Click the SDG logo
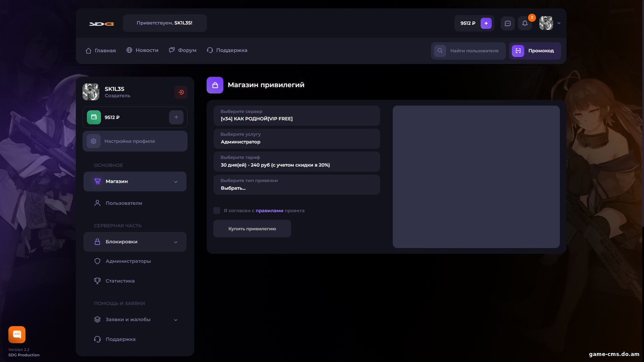Image resolution: width=644 pixels, height=362 pixels. click(101, 24)
